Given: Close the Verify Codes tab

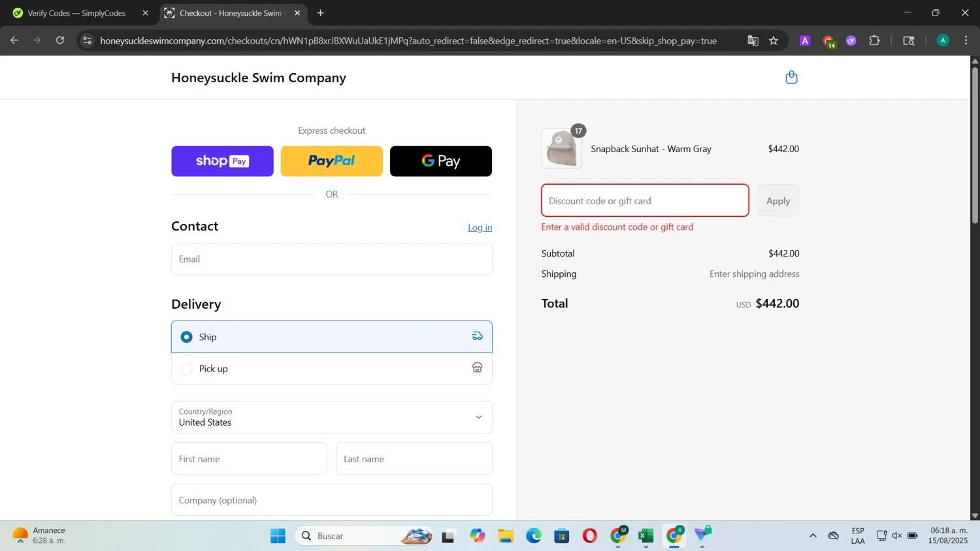Looking at the screenshot, I should [145, 13].
